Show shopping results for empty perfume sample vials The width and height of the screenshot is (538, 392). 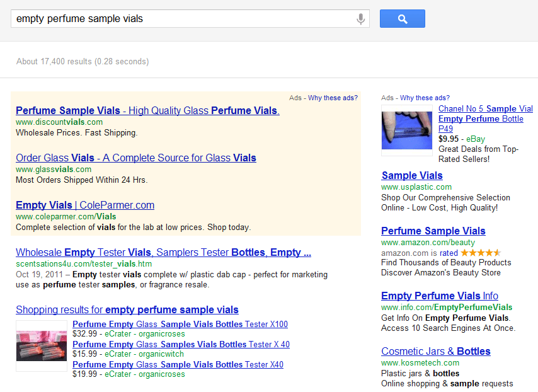coord(127,309)
